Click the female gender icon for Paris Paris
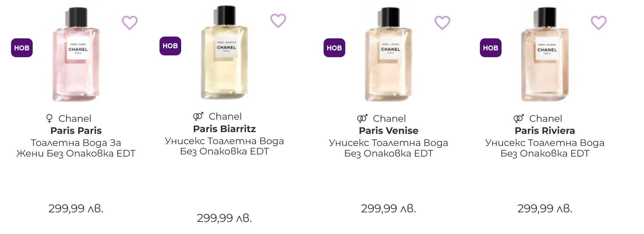Image resolution: width=644 pixels, height=234 pixels. coord(49,118)
